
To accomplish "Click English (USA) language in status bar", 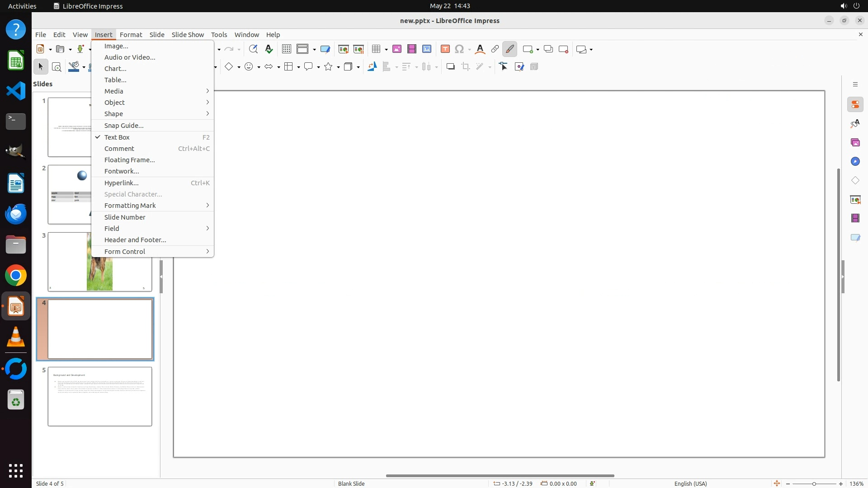I will tap(690, 483).
